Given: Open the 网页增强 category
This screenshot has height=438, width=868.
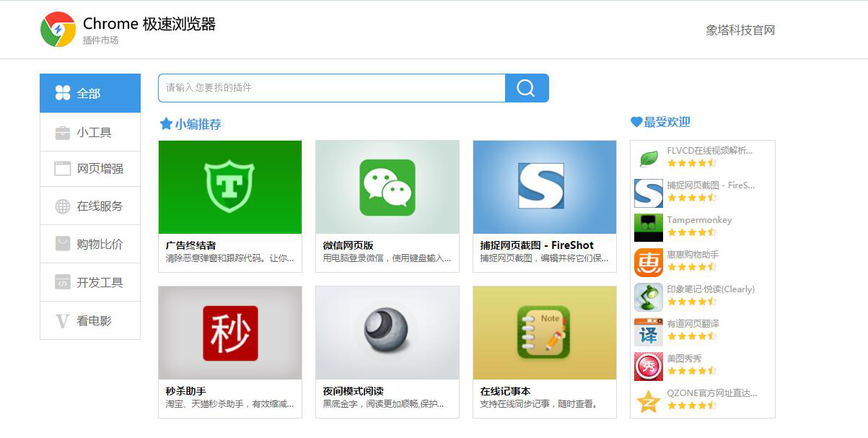Looking at the screenshot, I should click(90, 169).
